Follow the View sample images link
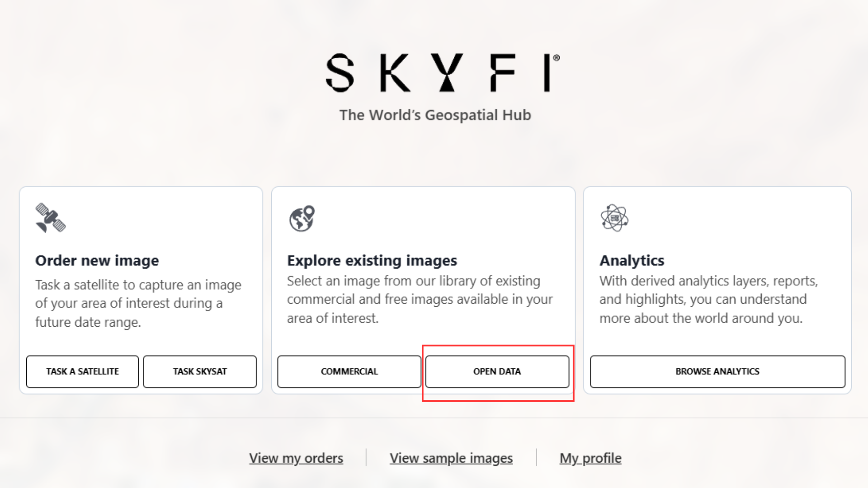The width and height of the screenshot is (868, 488). coord(451,458)
